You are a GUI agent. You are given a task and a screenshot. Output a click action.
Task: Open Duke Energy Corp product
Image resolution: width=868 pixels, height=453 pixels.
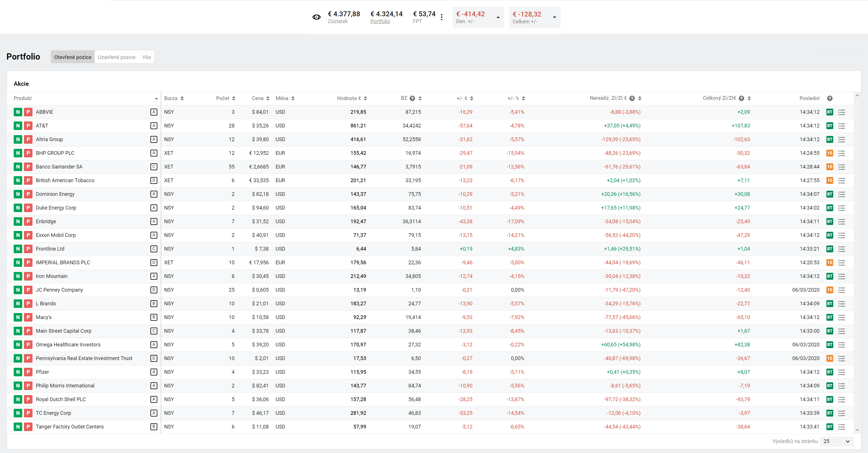point(56,208)
